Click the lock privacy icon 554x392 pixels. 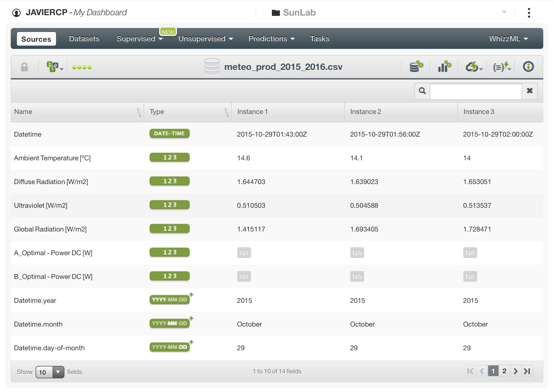[x=24, y=67]
